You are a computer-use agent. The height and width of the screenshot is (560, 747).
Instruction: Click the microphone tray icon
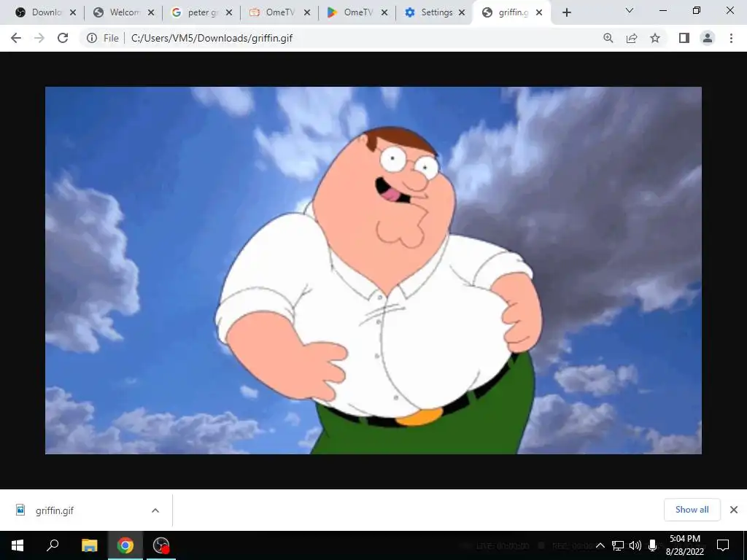tap(652, 545)
